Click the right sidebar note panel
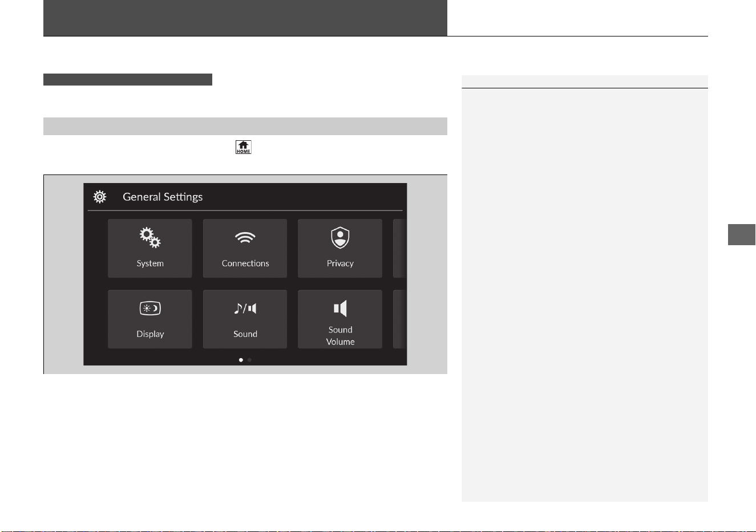 [585, 289]
